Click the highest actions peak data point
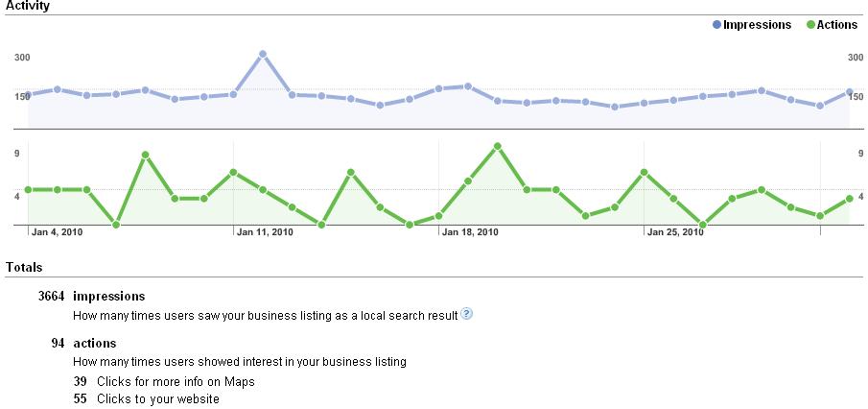The height and width of the screenshot is (409, 868). (x=497, y=146)
